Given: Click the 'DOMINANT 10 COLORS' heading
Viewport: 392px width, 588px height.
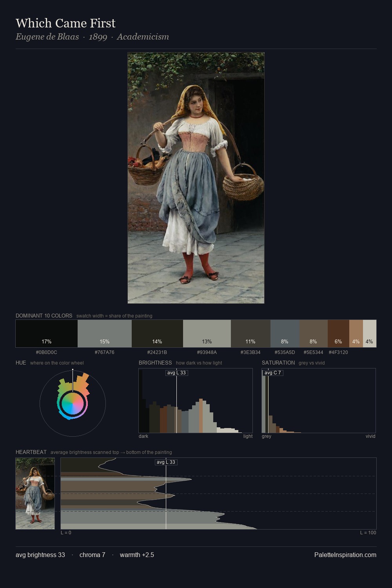Looking at the screenshot, I should 44,316.
